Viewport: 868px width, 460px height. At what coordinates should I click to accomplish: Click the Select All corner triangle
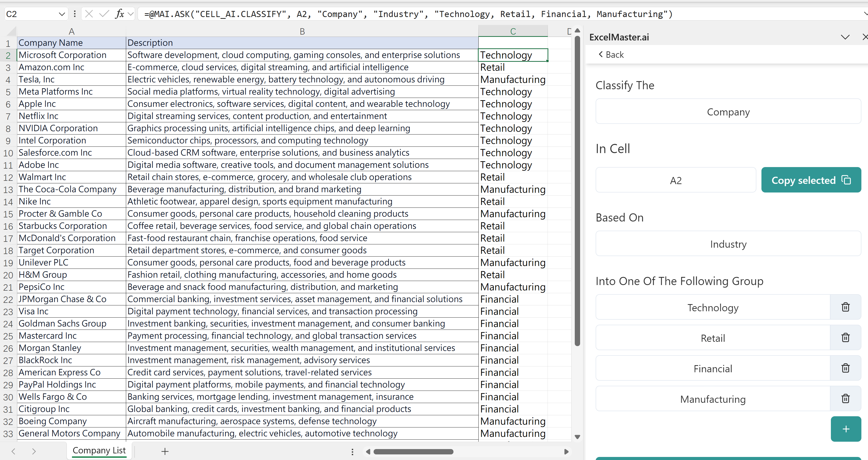[11, 32]
